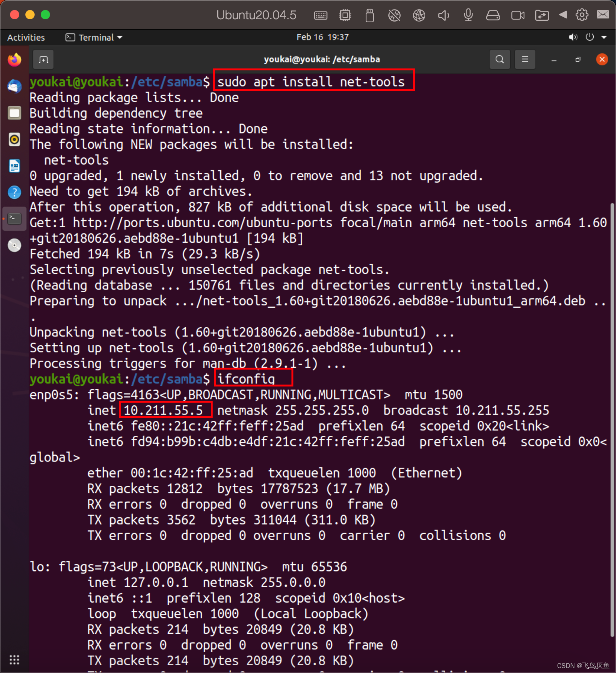Click the camera icon in VM toolbar
The width and height of the screenshot is (616, 673).
(x=518, y=15)
